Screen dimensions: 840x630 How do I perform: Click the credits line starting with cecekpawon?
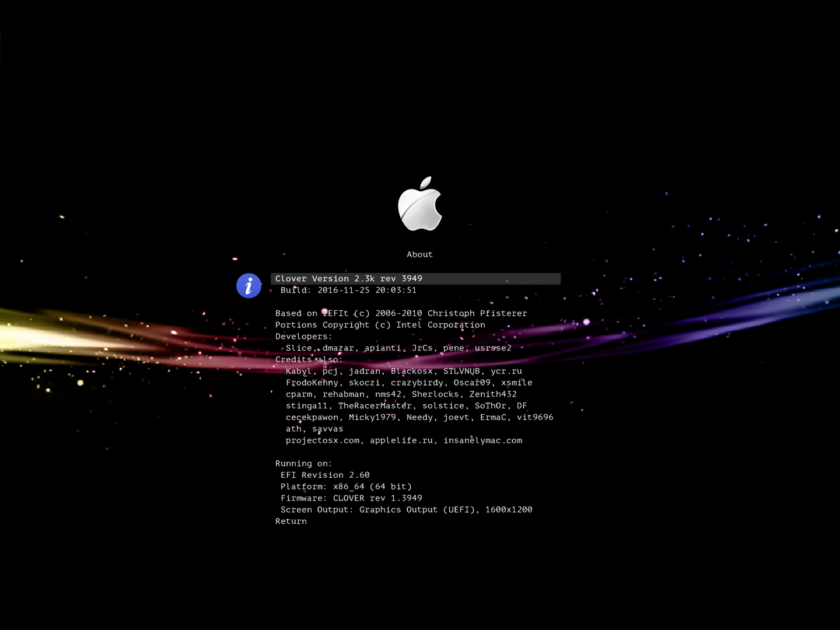(419, 418)
